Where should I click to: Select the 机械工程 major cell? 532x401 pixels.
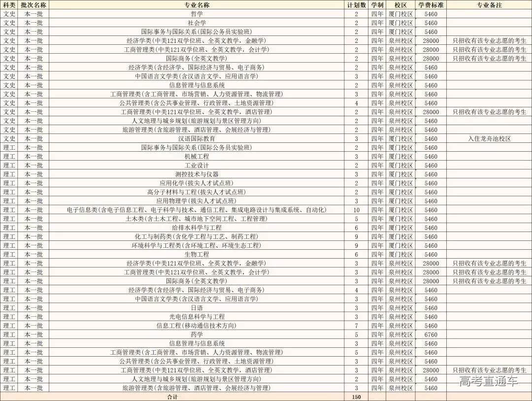coord(197,157)
